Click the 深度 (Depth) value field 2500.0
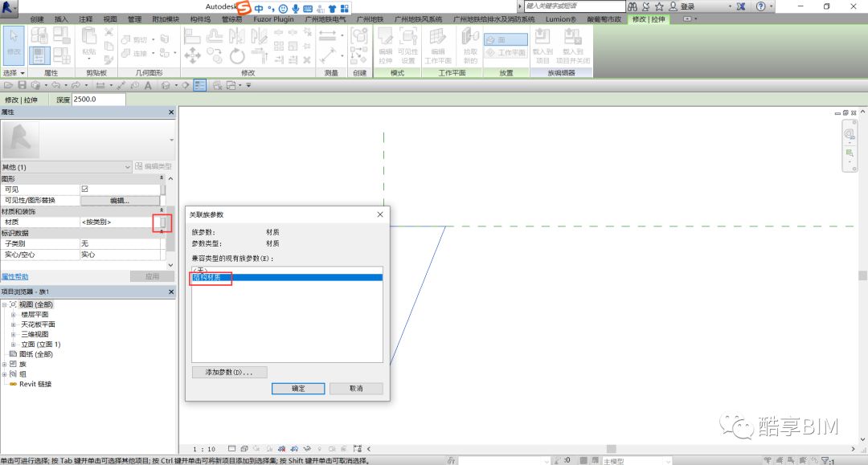This screenshot has height=465, width=868. point(99,100)
